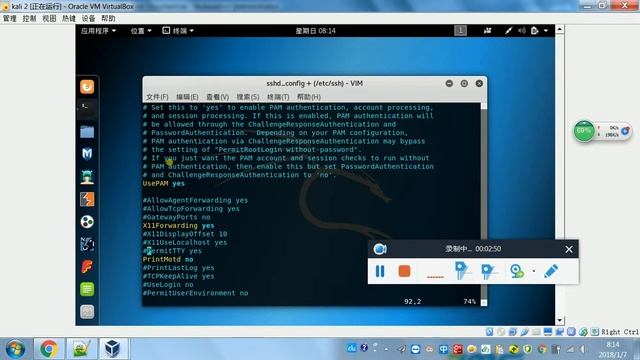Open the orange top icon in the Kali dock

pos(87,87)
